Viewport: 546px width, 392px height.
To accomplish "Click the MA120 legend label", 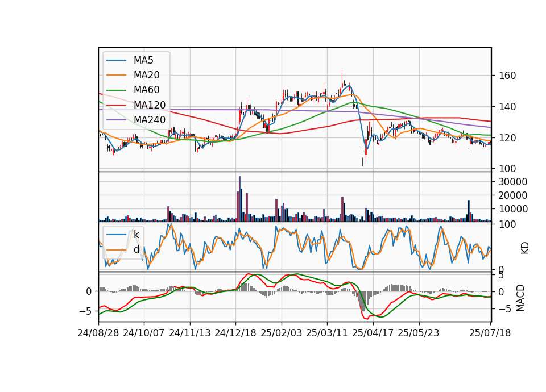I will click(x=150, y=105).
